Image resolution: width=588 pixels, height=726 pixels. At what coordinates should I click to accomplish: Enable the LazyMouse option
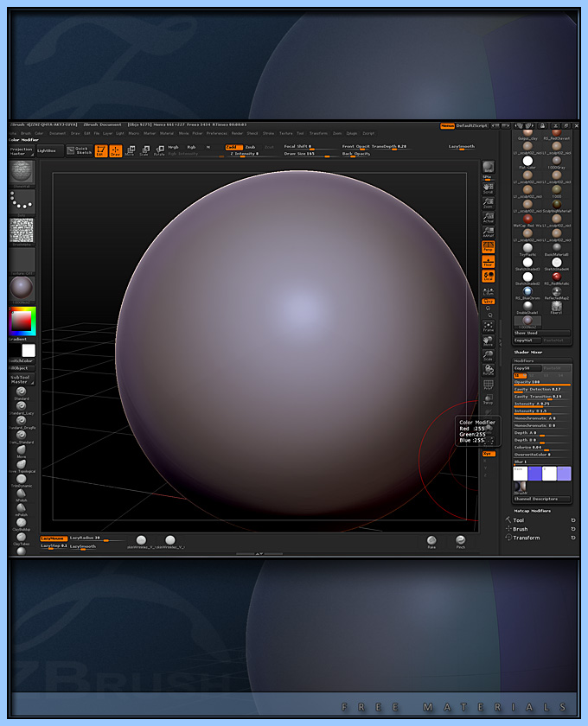54,538
